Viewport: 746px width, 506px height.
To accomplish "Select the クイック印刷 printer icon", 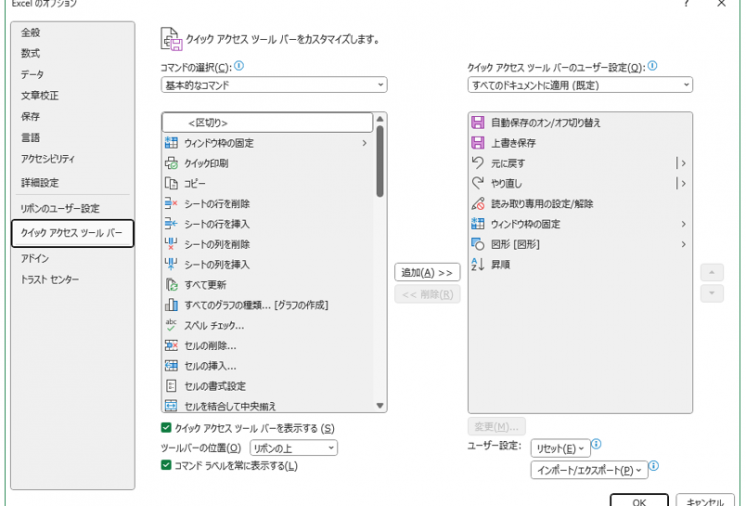I will pos(171,163).
